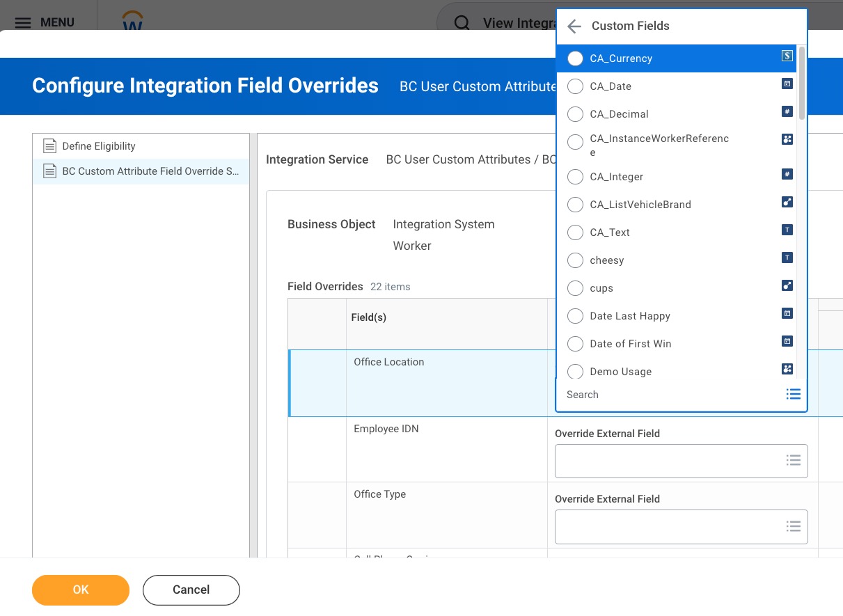Open the list icon in the Search box
This screenshot has width=843, height=616.
tap(793, 395)
